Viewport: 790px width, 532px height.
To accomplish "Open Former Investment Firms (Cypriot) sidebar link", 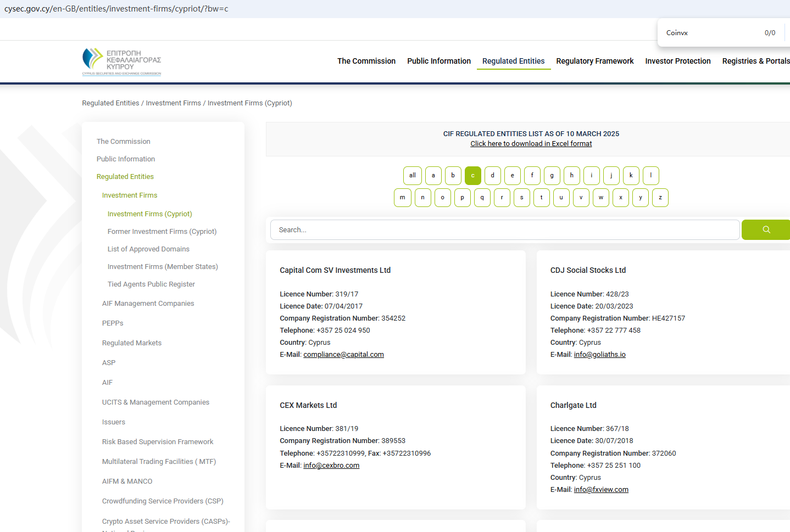I will [x=162, y=232].
